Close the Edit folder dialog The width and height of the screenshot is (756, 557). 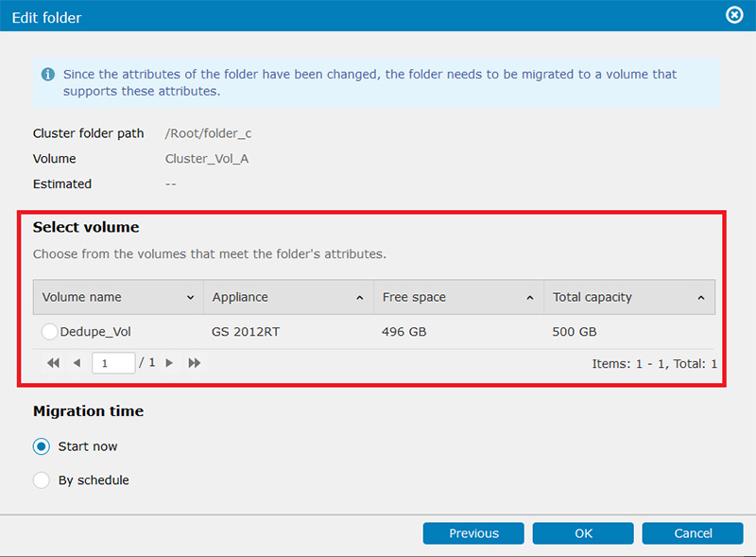click(x=734, y=15)
